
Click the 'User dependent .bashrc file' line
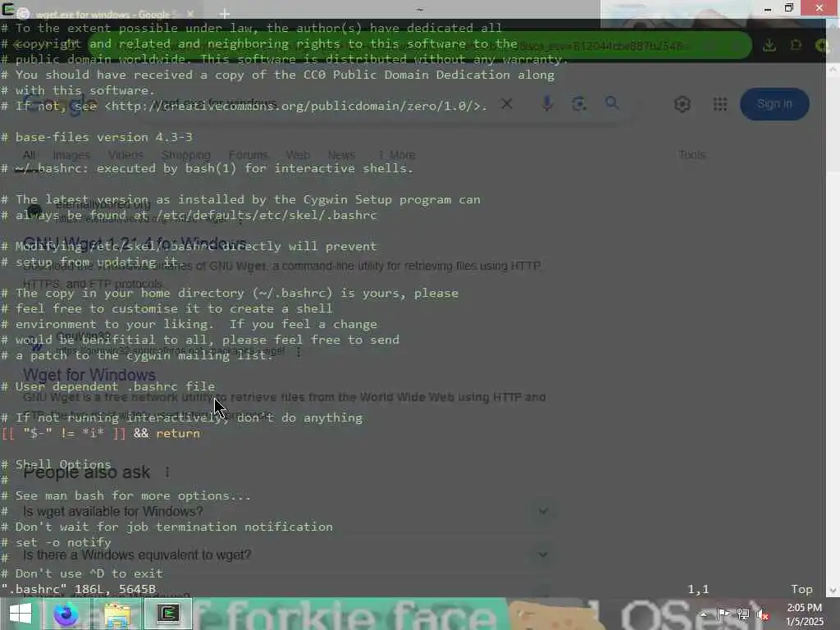(x=107, y=386)
